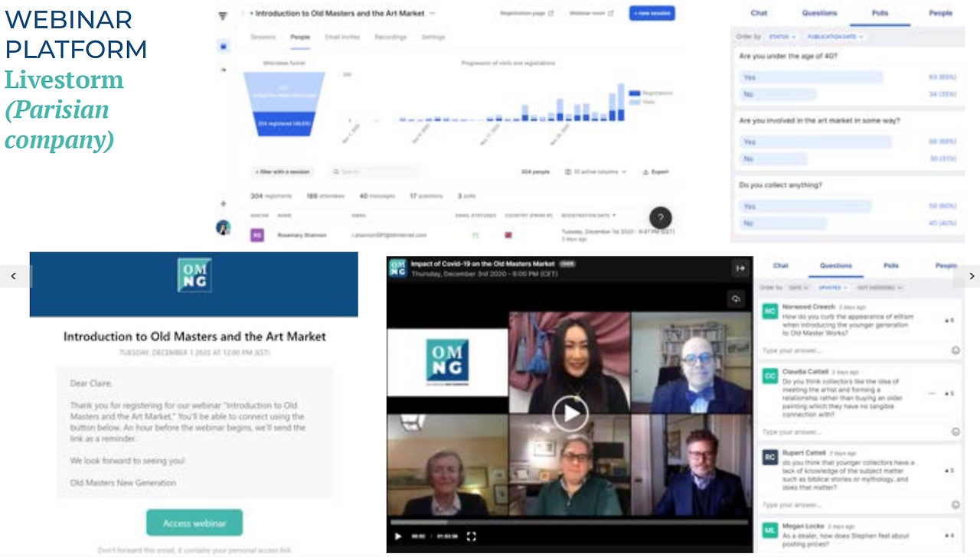Click the blue new session button

[652, 13]
